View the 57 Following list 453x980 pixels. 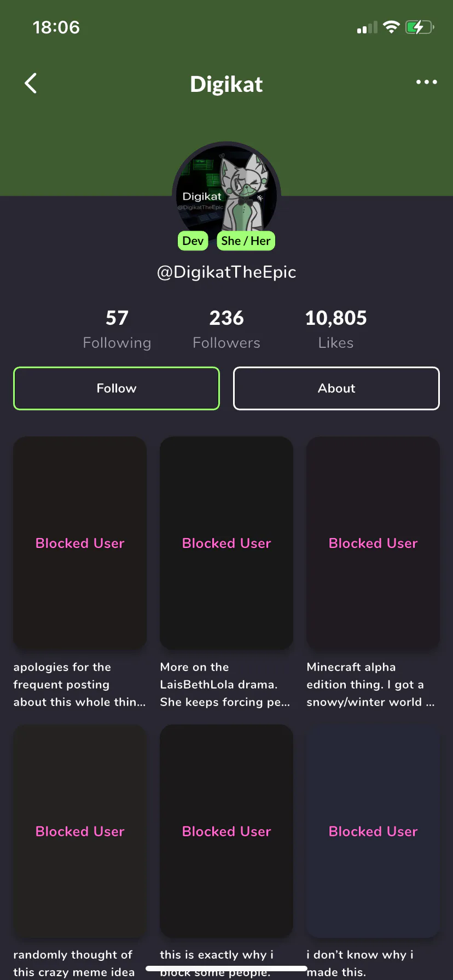pyautogui.click(x=117, y=328)
